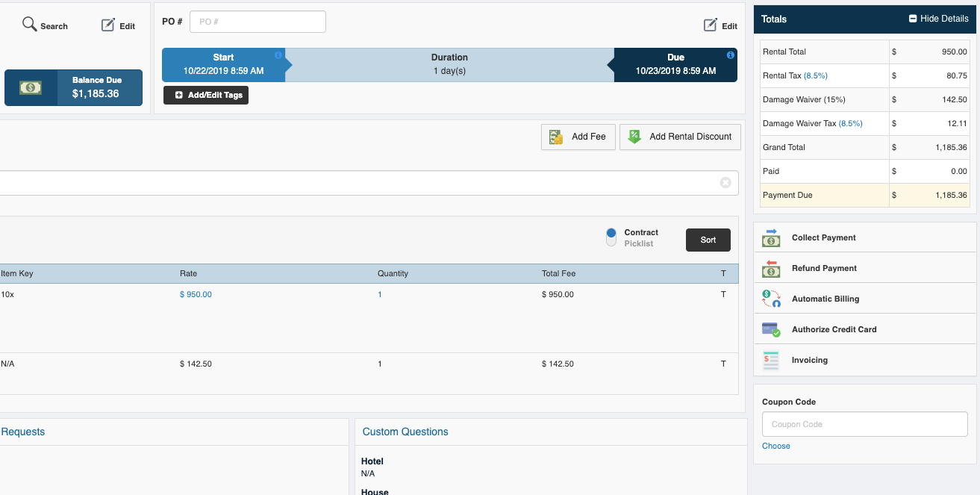Viewport: 980px width, 495px height.
Task: Click the Rate column header
Action: point(188,273)
